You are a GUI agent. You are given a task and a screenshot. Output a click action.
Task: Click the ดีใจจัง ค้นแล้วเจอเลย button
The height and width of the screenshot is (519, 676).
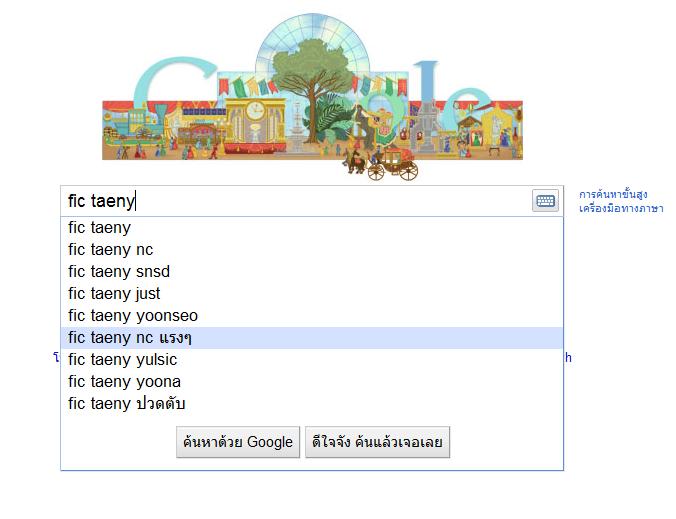[377, 442]
